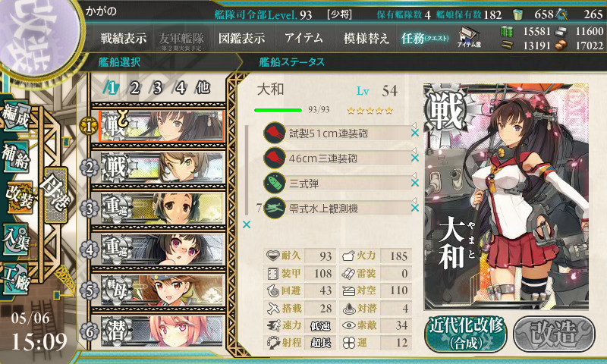Click the アイテム屋 item shop icon

(469, 37)
